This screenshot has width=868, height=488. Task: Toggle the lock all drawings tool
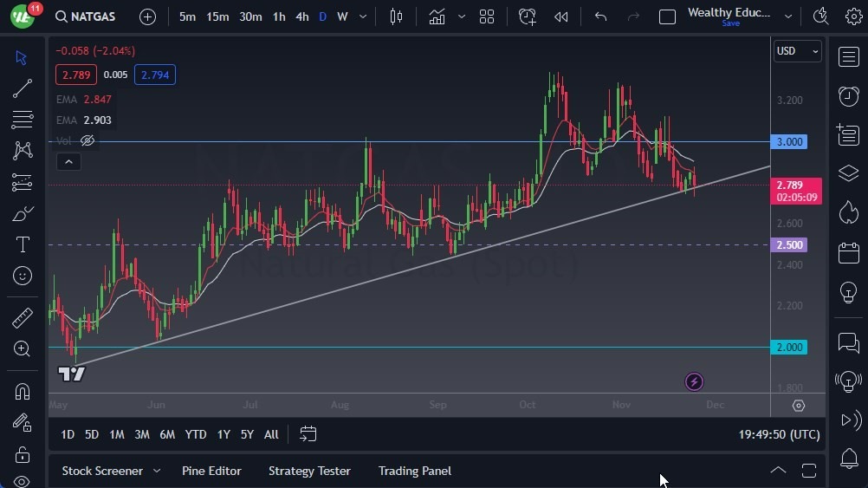pyautogui.click(x=23, y=454)
